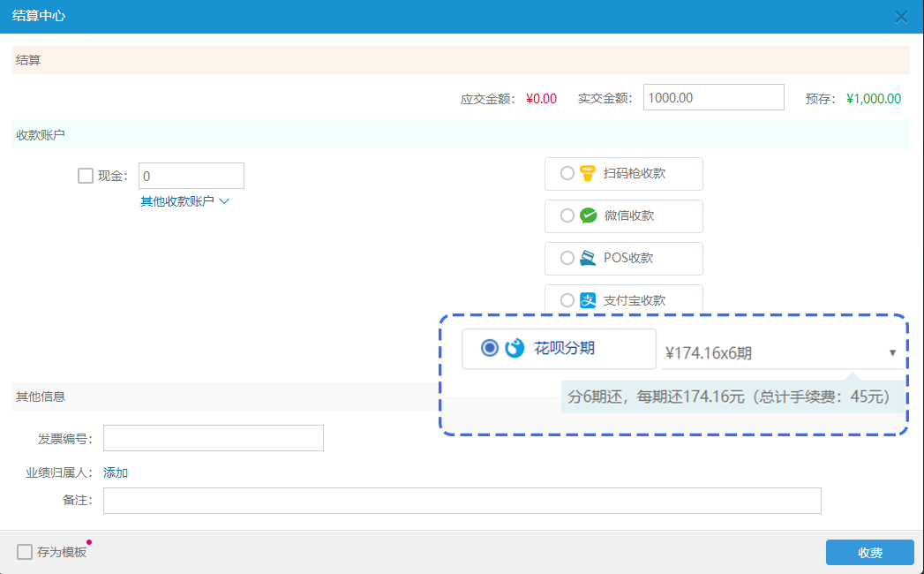Click the green WeChat pay icon

(x=588, y=216)
